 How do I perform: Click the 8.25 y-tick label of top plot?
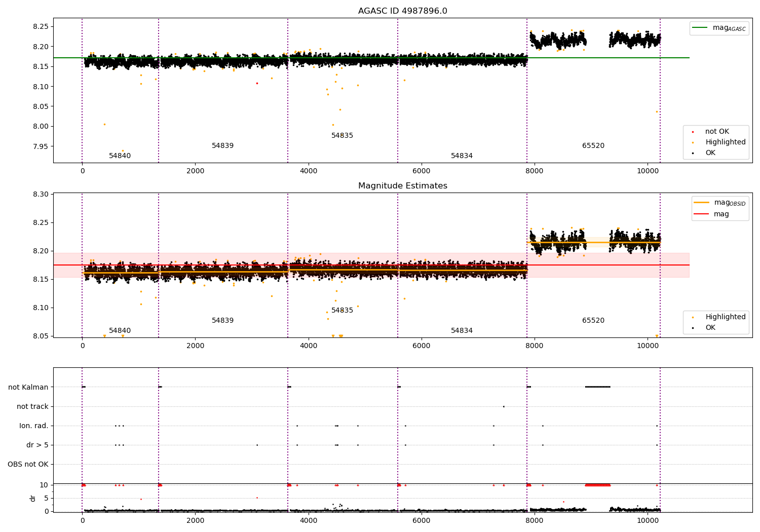pos(40,27)
